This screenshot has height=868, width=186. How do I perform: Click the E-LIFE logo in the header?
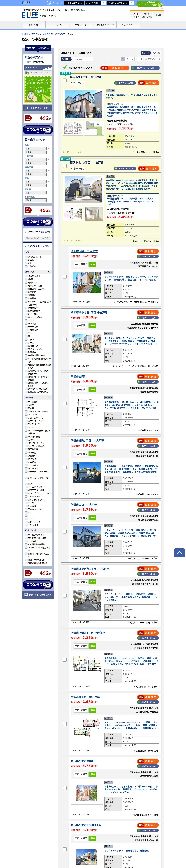pyautogui.click(x=30, y=15)
